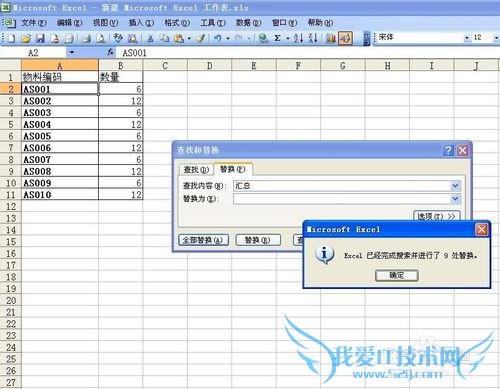This screenshot has height=389, width=500.
Task: Expand the Undo history dropdown arrow
Action: click(228, 39)
